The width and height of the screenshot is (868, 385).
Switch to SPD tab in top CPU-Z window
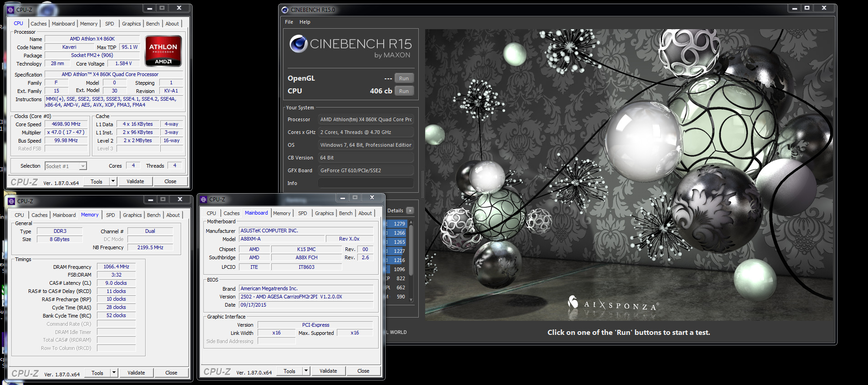(110, 24)
